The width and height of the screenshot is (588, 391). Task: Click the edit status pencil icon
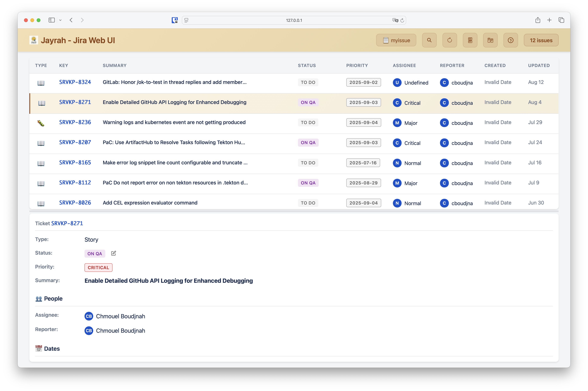pyautogui.click(x=113, y=253)
